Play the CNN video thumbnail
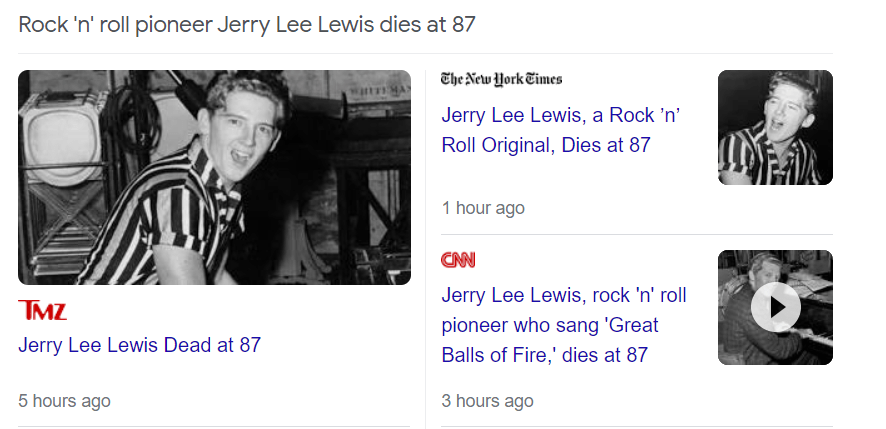 [x=775, y=307]
